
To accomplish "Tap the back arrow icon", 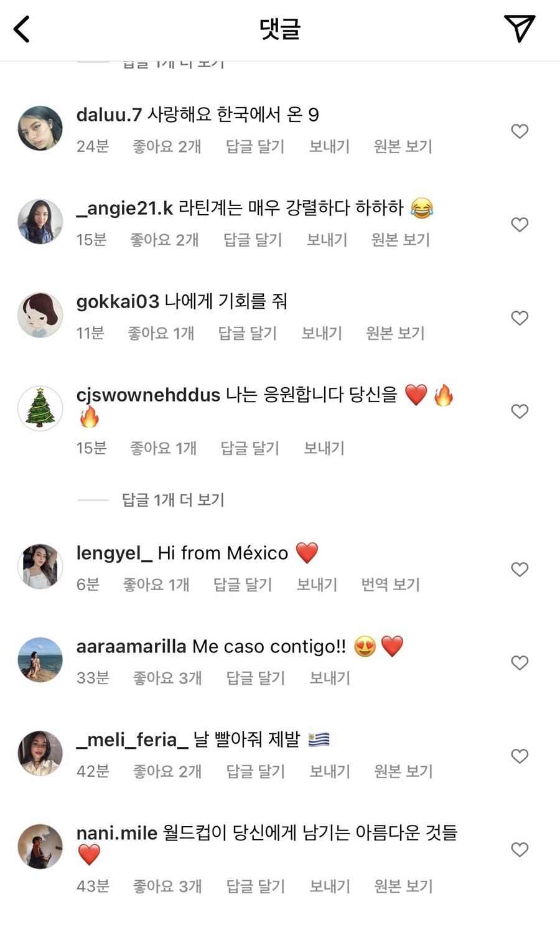I will (22, 29).
